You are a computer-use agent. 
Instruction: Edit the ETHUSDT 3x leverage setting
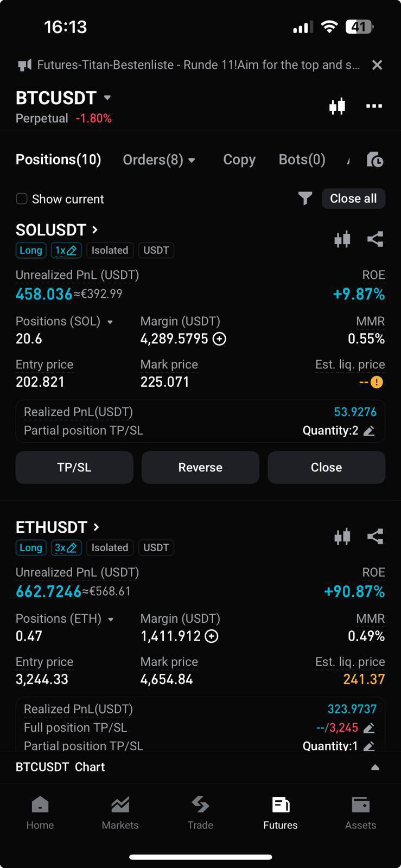click(x=66, y=547)
